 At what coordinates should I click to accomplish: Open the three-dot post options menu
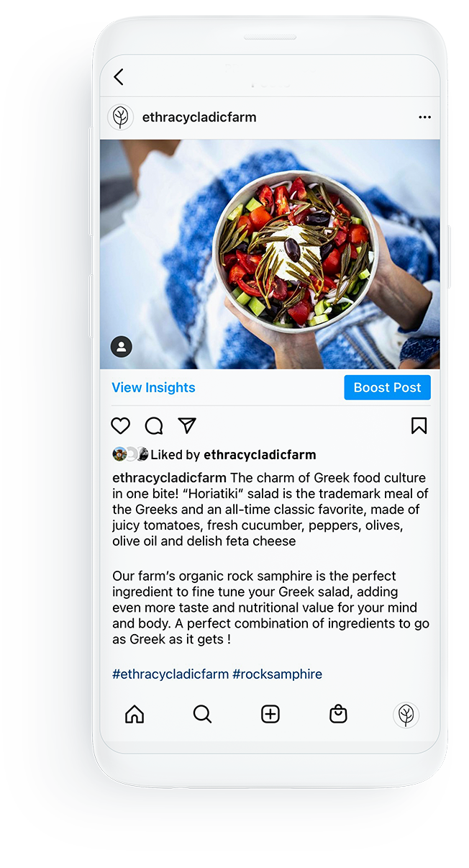(x=424, y=117)
